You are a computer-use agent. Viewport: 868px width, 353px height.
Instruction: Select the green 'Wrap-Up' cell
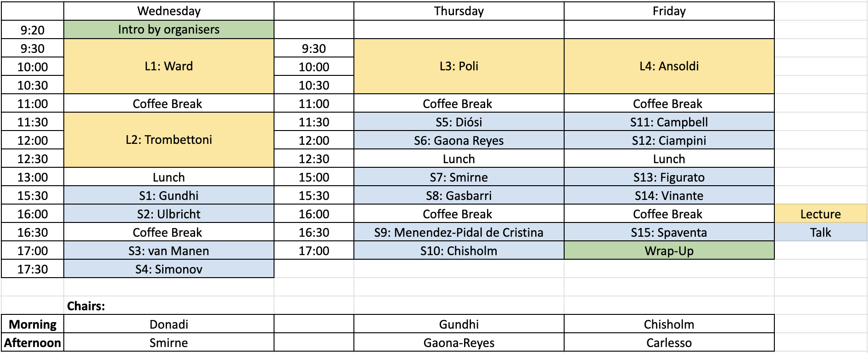click(669, 251)
